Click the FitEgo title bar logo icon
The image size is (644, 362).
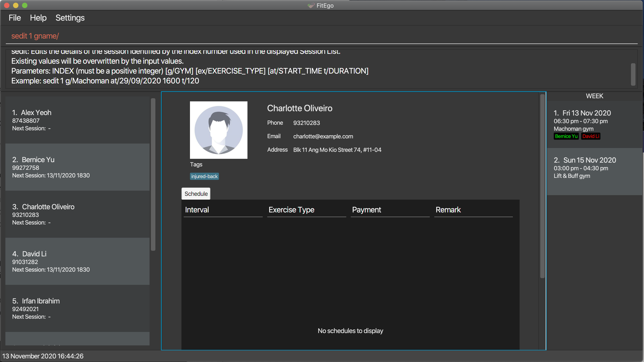[x=311, y=5]
